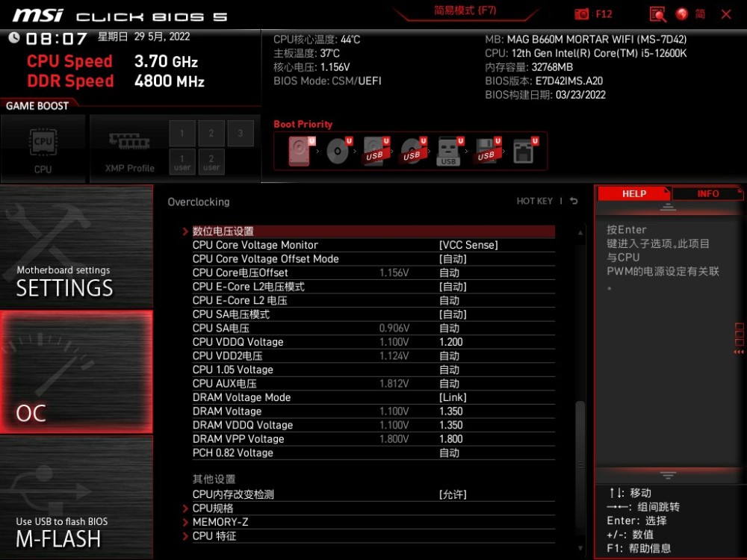Switch to the INFO tab
This screenshot has height=560, width=747.
pyautogui.click(x=708, y=194)
